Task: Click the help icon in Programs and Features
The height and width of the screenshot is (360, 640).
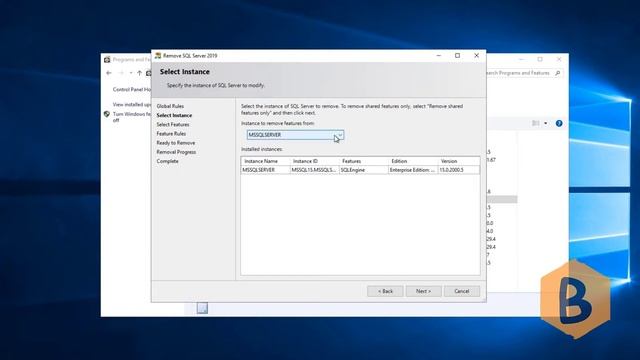Action: (559, 123)
